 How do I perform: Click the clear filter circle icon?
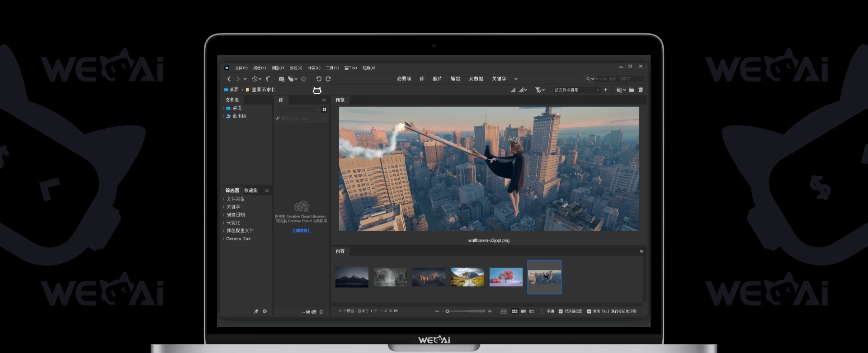[x=265, y=311]
